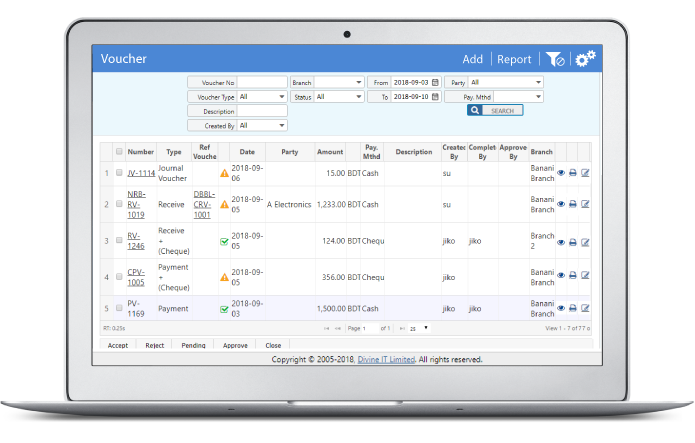Open voucher link NRB-RV-1019
Screen dimensions: 695x443
point(136,204)
